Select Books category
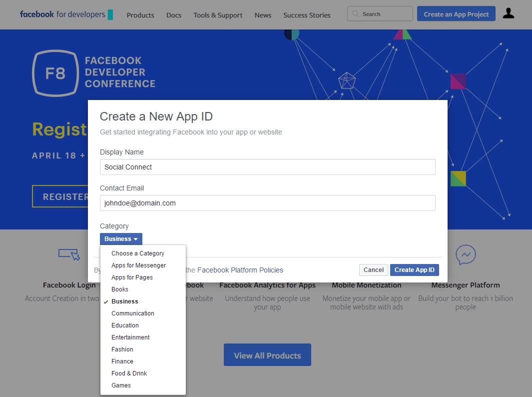532x397 pixels. point(143,289)
